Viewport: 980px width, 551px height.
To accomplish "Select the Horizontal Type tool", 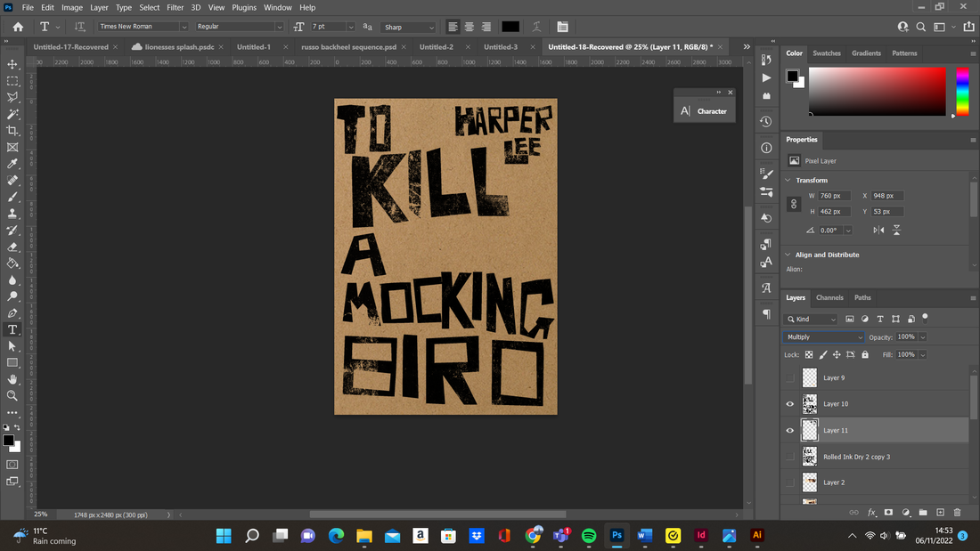I will [x=12, y=329].
